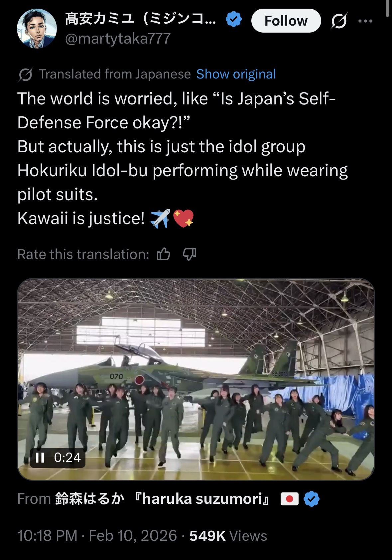Follow the account with the Follow button
Viewport: 392px width, 560px height.
(x=286, y=21)
